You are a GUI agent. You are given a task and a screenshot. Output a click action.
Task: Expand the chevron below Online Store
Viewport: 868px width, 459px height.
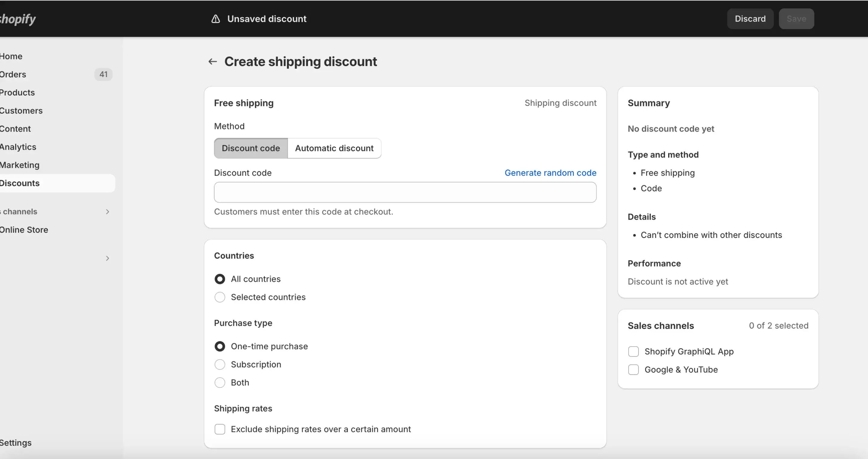[108, 258]
